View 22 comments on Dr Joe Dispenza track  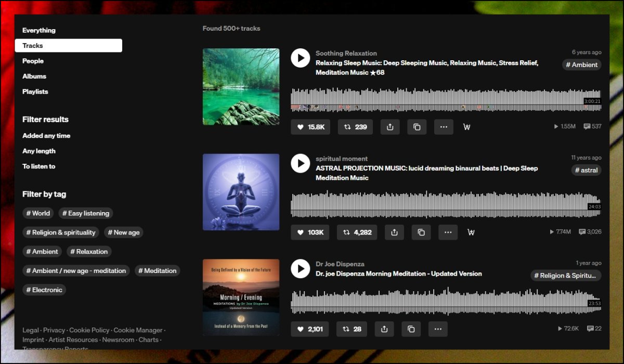tap(594, 329)
